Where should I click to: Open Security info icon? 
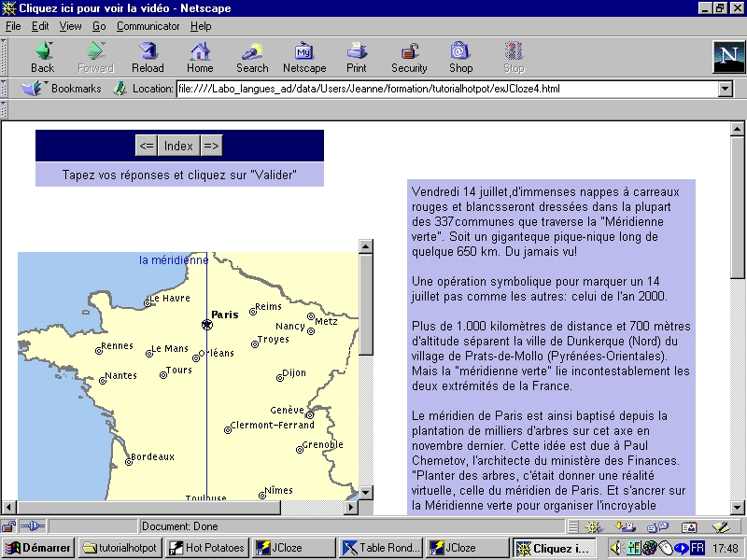pos(409,57)
